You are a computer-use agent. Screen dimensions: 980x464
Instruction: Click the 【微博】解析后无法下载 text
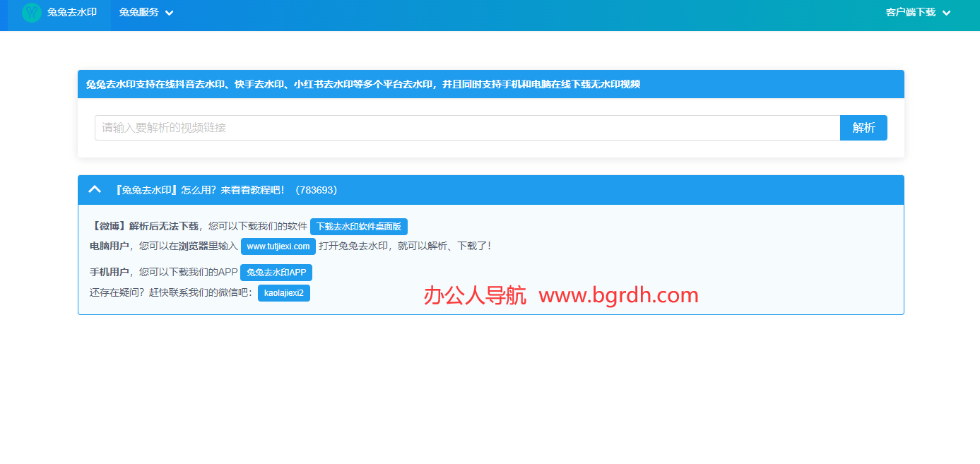point(144,227)
